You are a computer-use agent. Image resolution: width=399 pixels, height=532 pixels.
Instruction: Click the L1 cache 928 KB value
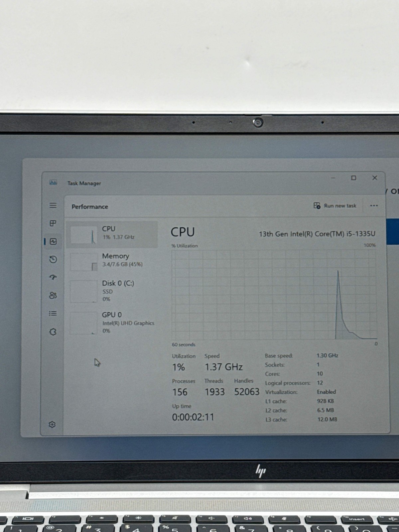(325, 401)
